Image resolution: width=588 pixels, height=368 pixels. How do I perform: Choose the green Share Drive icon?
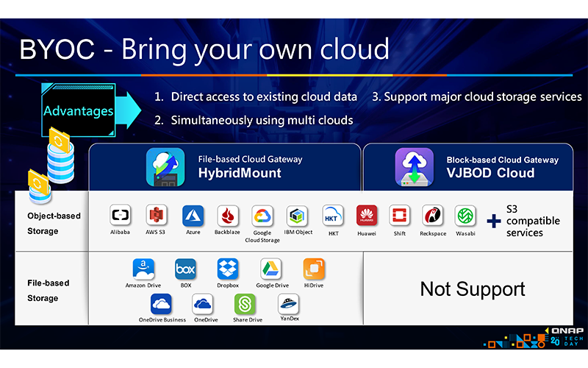[245, 304]
